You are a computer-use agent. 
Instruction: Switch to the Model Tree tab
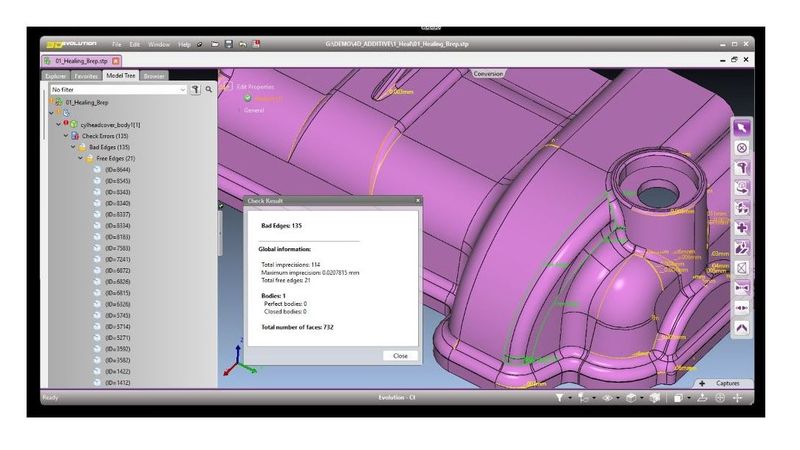(x=120, y=76)
